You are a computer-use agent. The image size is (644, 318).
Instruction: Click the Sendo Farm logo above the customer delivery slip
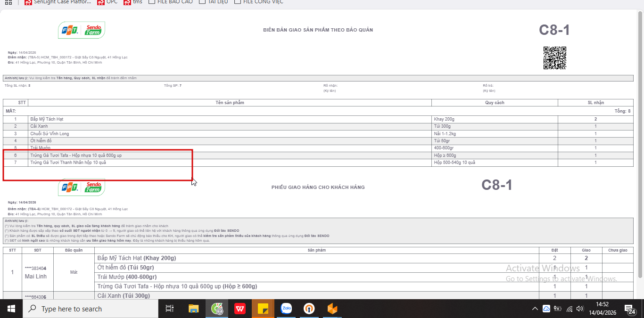coord(82,187)
